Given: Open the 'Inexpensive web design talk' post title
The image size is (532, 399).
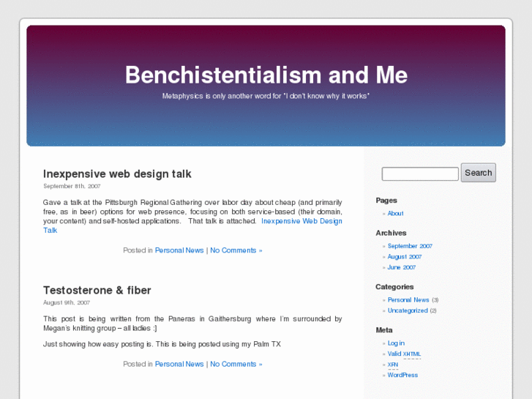Looking at the screenshot, I should 117,174.
